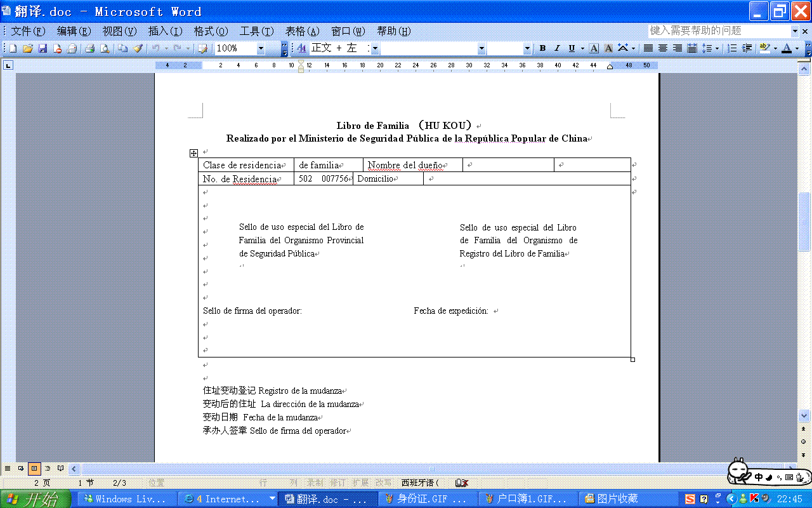Open the font color dropdown arrow
The image size is (812, 508).
797,48
